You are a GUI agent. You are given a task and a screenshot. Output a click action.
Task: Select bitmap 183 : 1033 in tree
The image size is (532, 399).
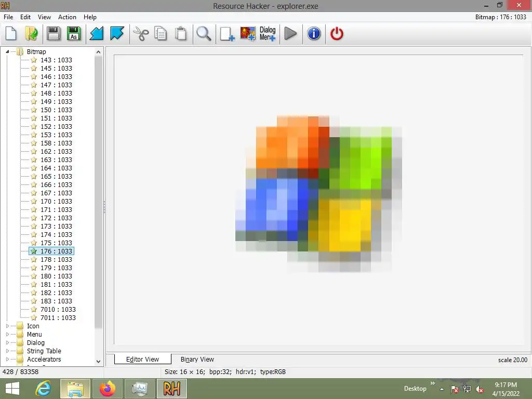click(x=56, y=301)
